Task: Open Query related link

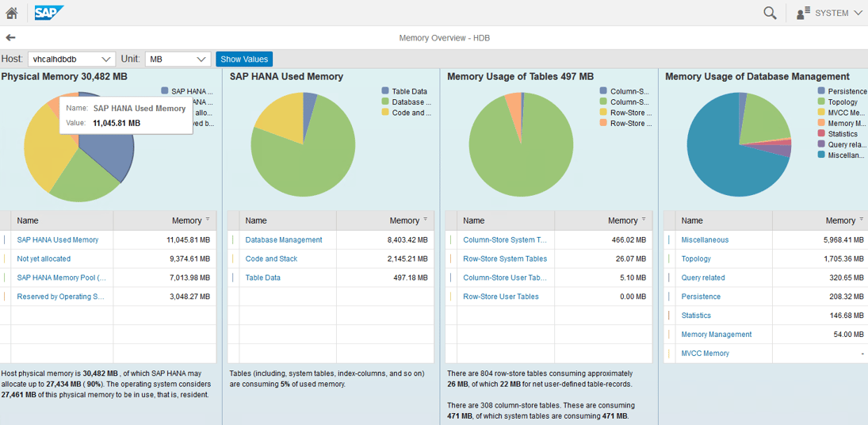Action: coord(703,278)
